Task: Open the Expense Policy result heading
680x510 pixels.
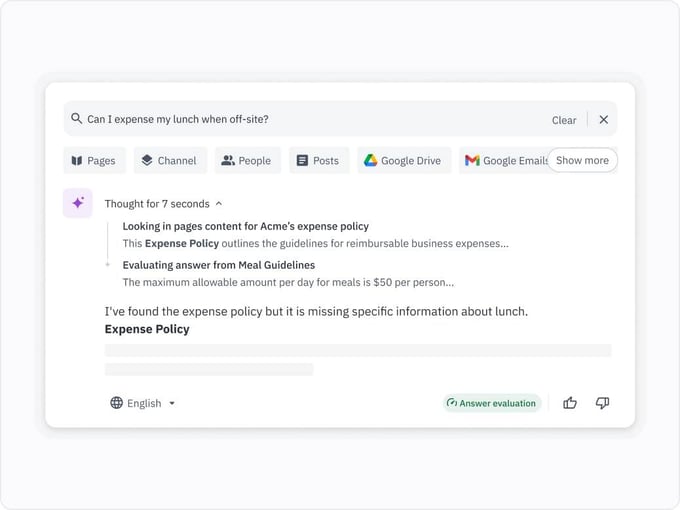Action: (147, 329)
